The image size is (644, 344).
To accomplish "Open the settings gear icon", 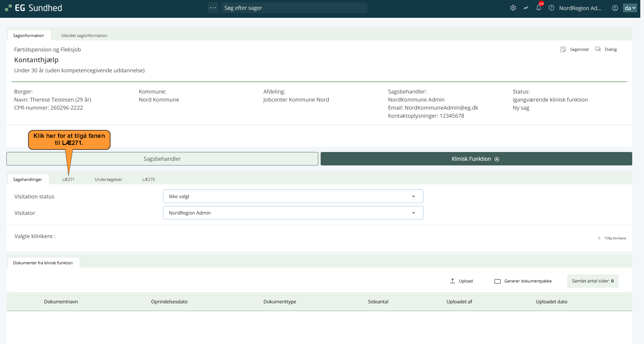I will click(513, 8).
